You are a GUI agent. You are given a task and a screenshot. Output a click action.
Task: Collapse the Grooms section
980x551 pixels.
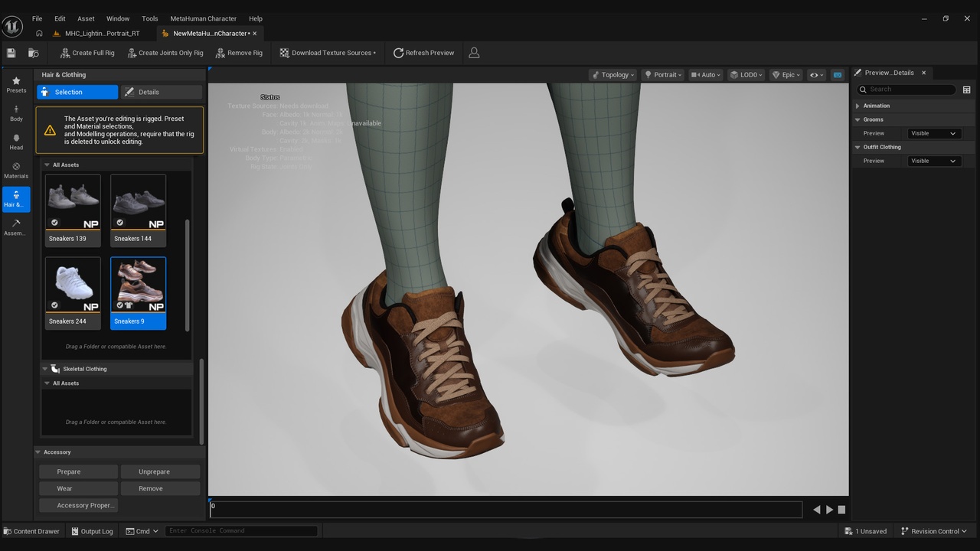(857, 119)
